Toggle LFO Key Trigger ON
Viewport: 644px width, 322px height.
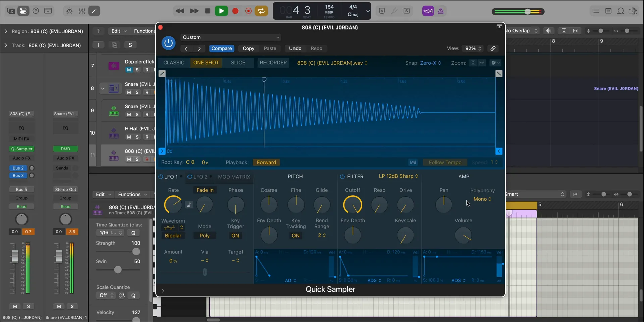point(235,236)
